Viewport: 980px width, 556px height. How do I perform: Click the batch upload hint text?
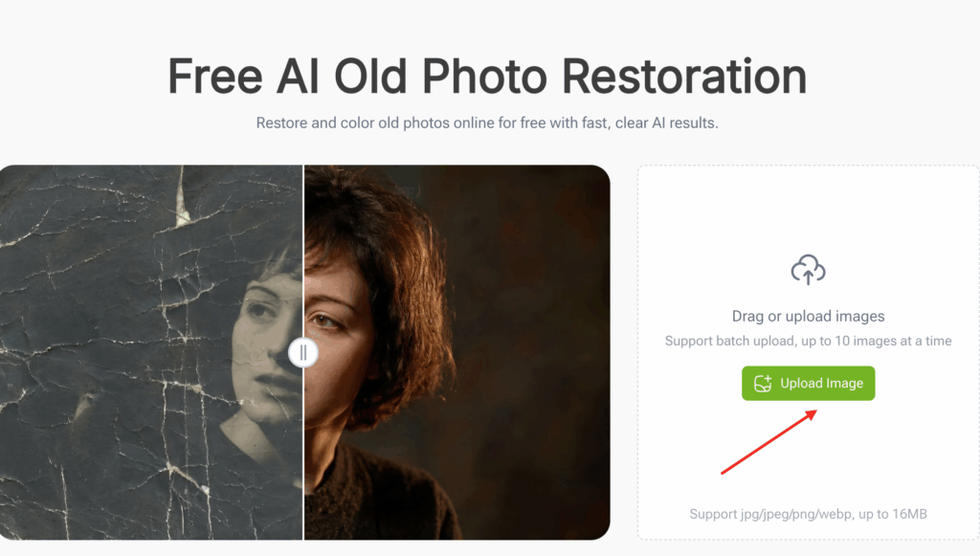809,341
